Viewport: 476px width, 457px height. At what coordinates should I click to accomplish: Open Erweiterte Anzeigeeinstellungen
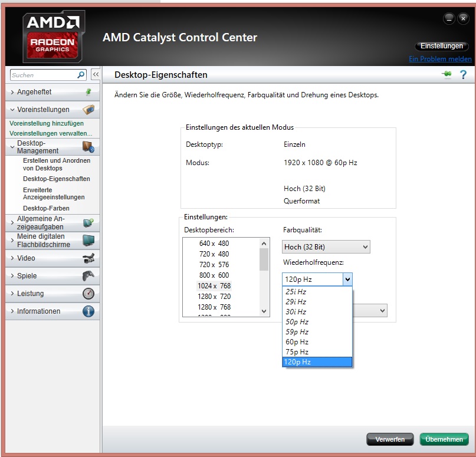54,193
